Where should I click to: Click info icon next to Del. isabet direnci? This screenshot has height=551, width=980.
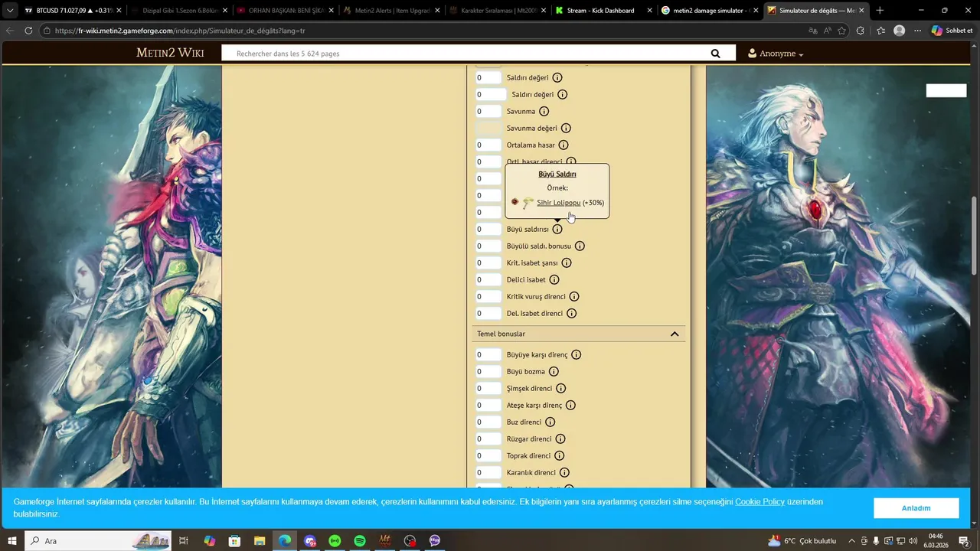[x=571, y=314]
